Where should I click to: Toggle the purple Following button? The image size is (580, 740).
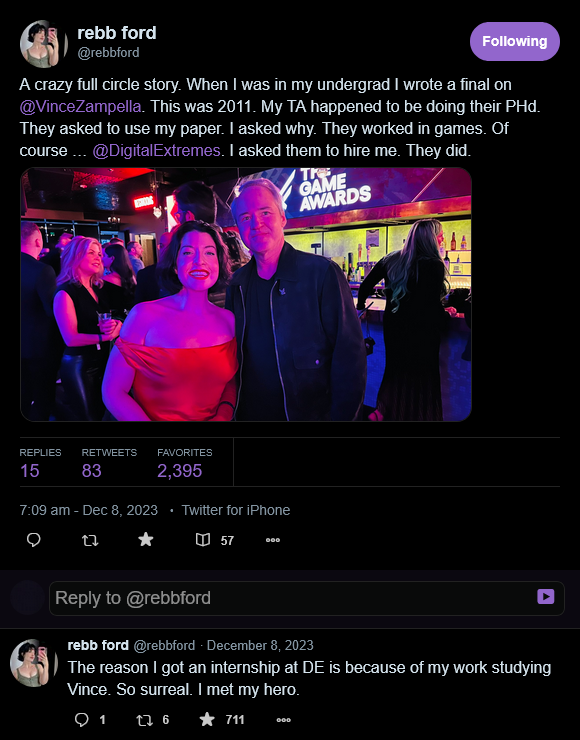[x=515, y=42]
